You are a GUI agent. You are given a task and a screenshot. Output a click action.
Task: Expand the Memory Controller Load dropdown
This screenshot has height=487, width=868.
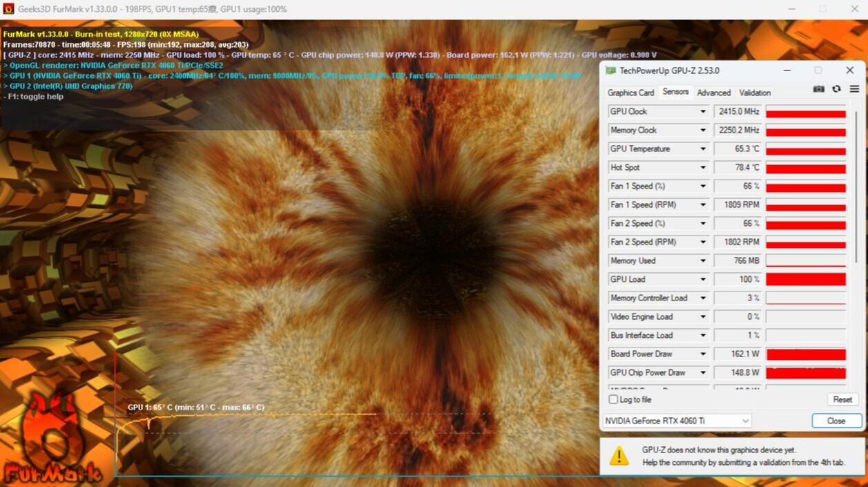703,298
